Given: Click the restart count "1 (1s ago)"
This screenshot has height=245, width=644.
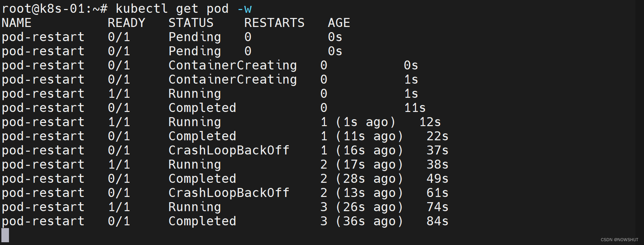Looking at the screenshot, I should pos(358,122).
